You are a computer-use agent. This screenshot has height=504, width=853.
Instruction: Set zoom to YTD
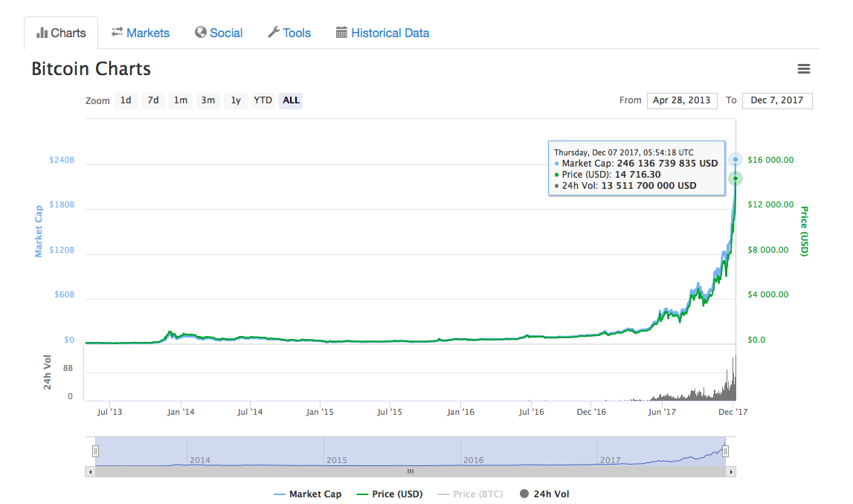263,100
